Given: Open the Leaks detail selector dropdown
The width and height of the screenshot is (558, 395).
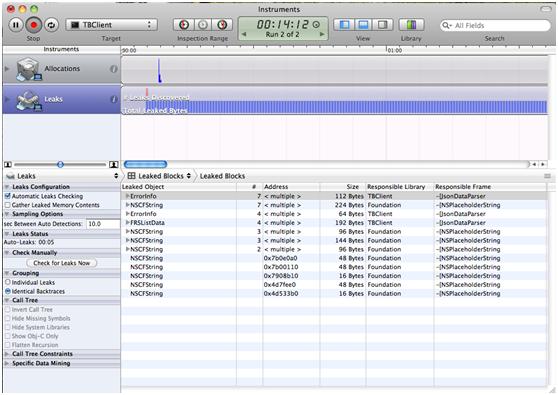Looking at the screenshot, I should pyautogui.click(x=62, y=176).
